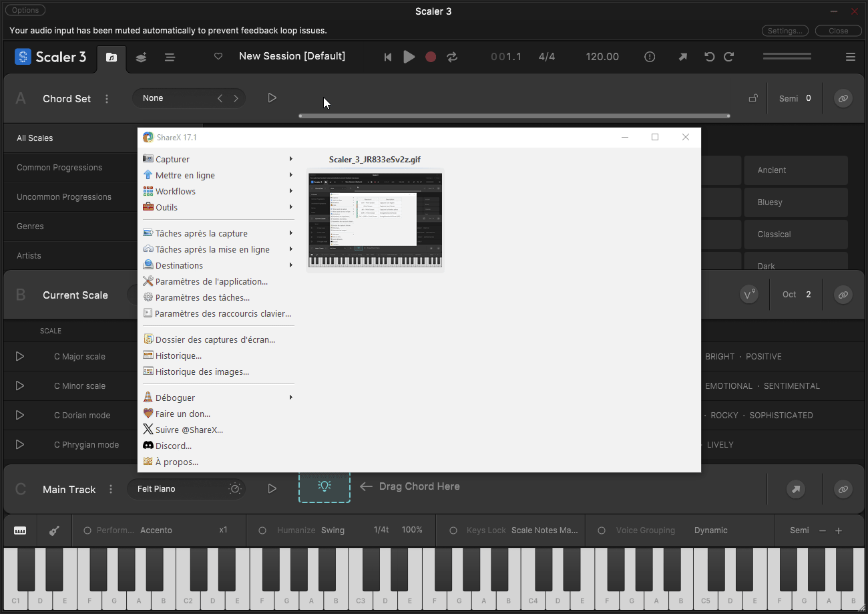Increase semitones with the plus button
The image size is (868, 614).
839,530
